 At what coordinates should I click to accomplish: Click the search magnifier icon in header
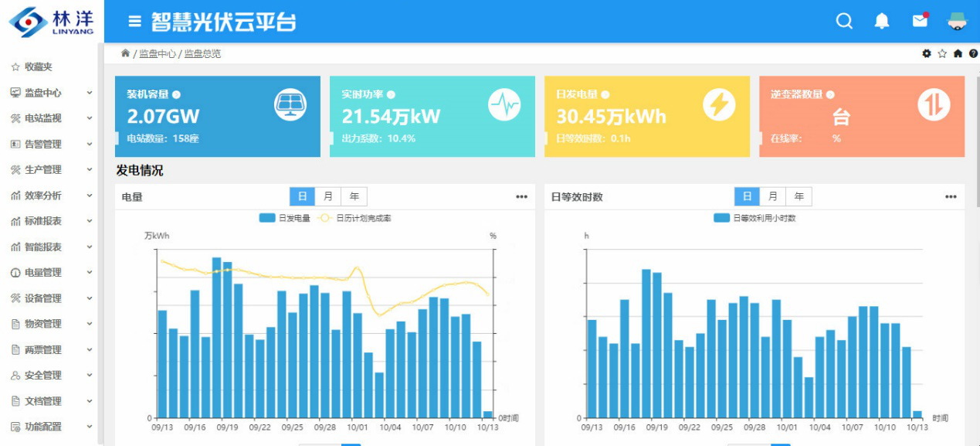pyautogui.click(x=844, y=21)
